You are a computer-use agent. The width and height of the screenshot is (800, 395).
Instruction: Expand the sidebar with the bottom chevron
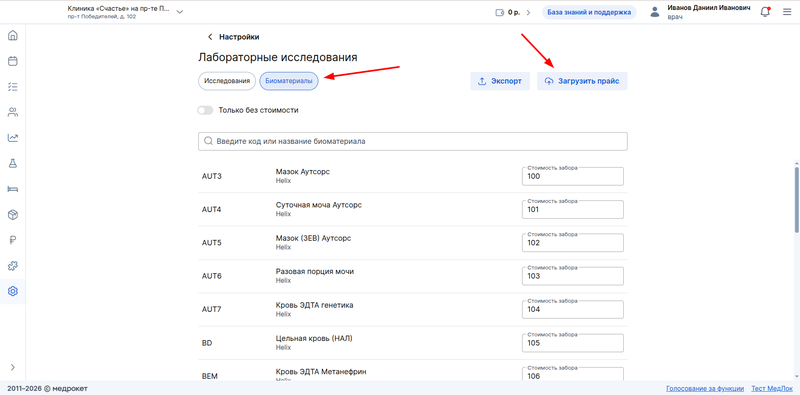pyautogui.click(x=13, y=367)
